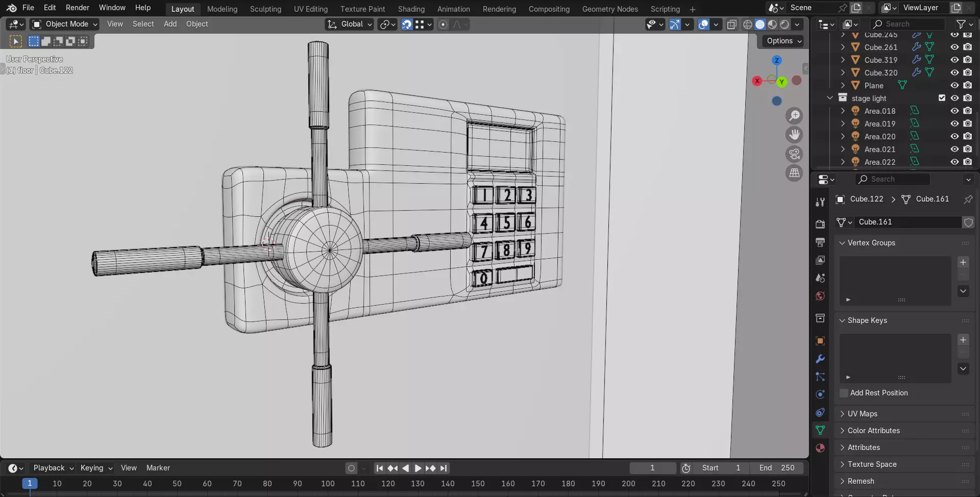Screen dimensions: 980x497
Task: Toggle camera view gizmo icon
Action: (x=794, y=154)
